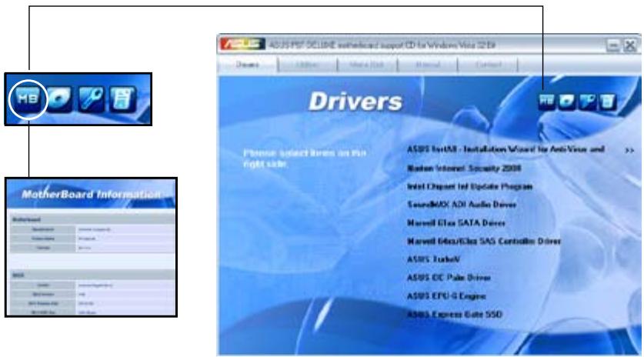The width and height of the screenshot is (644, 357).
Task: Launch ASUS InstAll Installation Wizard
Action: click(506, 149)
